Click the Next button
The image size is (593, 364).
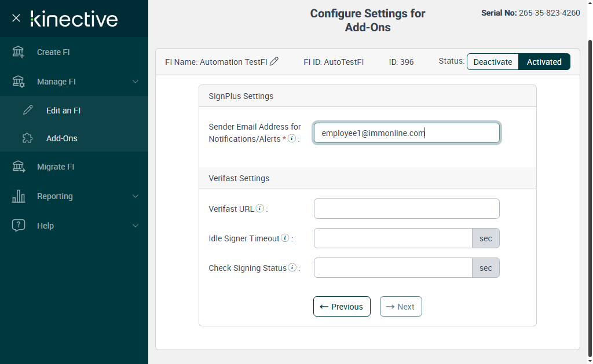[x=401, y=307]
